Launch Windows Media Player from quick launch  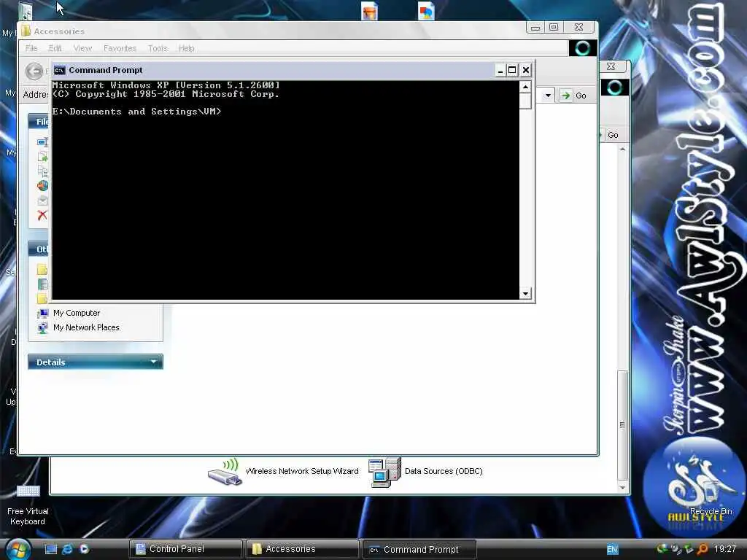[84, 549]
